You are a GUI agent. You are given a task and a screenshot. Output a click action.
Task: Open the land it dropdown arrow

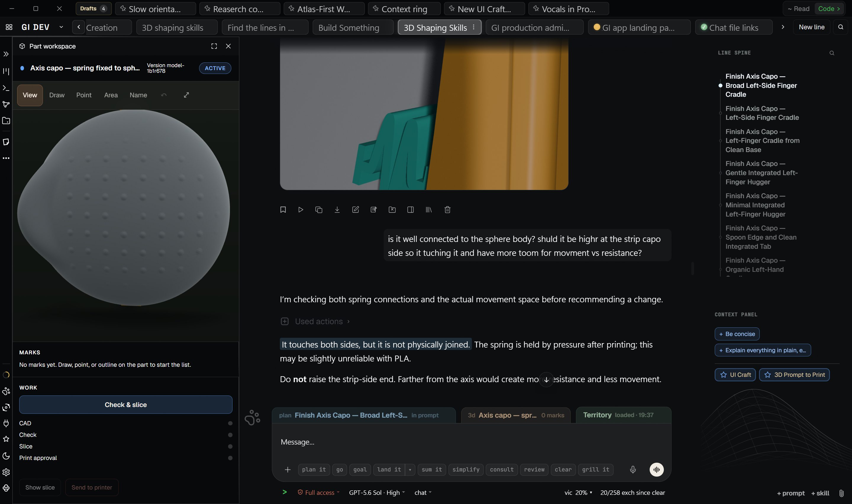click(x=410, y=470)
